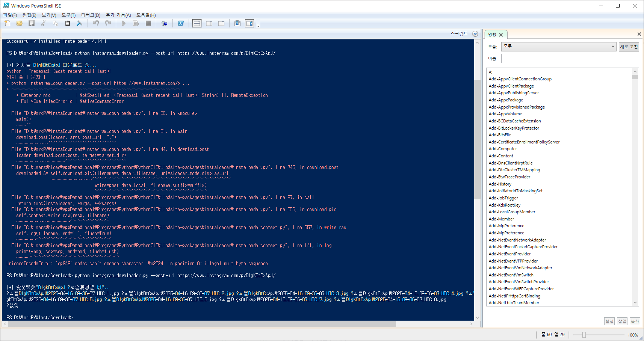The width and height of the screenshot is (644, 341).
Task: Open the toolbar options overflow arrow
Action: (258, 25)
